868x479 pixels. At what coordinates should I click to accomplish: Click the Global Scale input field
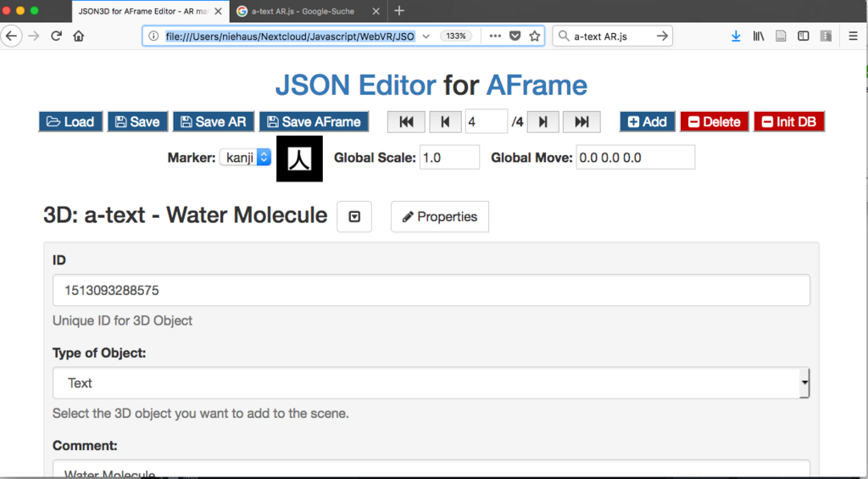coord(449,158)
